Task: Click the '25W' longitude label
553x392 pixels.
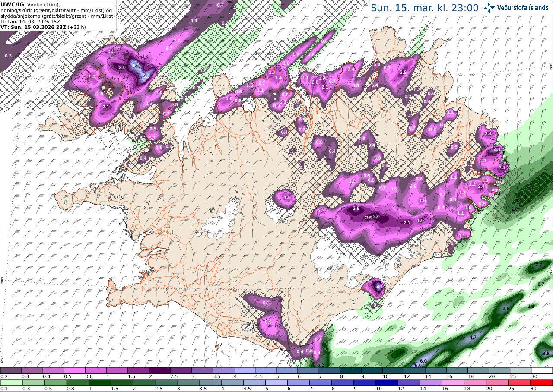Action: tap(2, 359)
